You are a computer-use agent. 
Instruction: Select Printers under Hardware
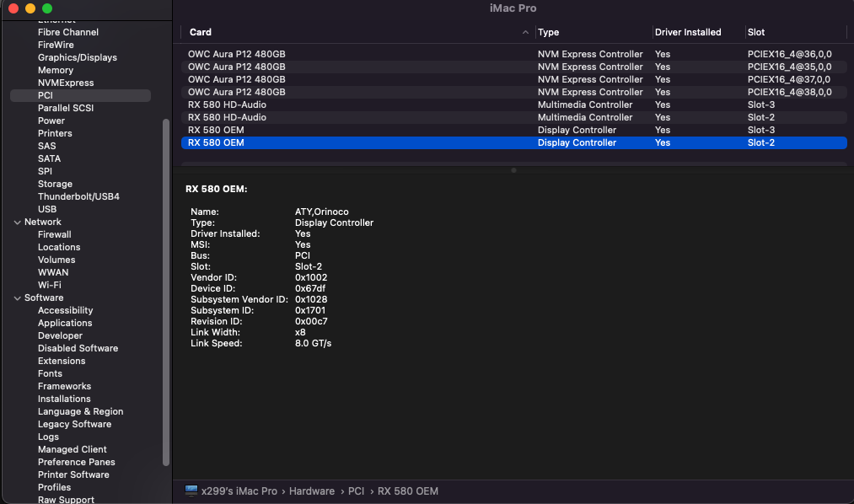coord(55,133)
